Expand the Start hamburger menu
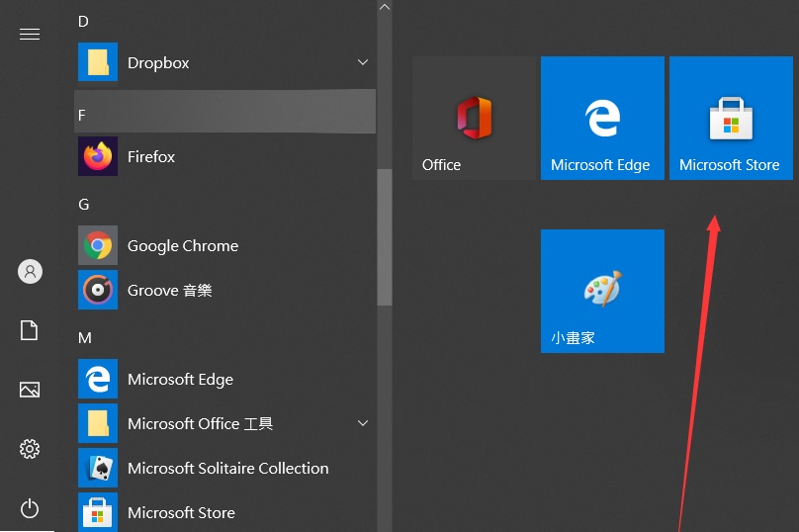This screenshot has width=799, height=532. coord(30,35)
